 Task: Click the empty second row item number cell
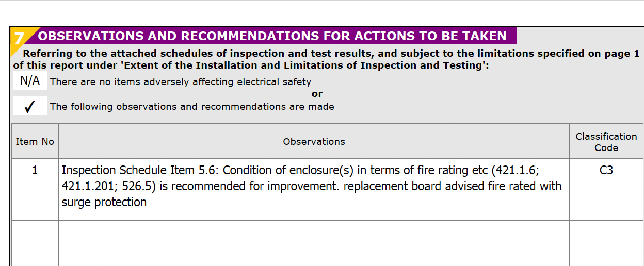(35, 232)
